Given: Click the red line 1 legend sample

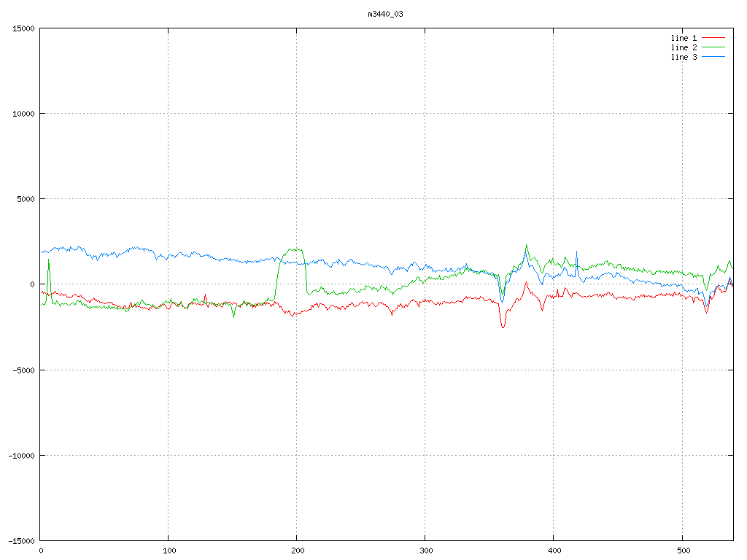Looking at the screenshot, I should point(713,38).
